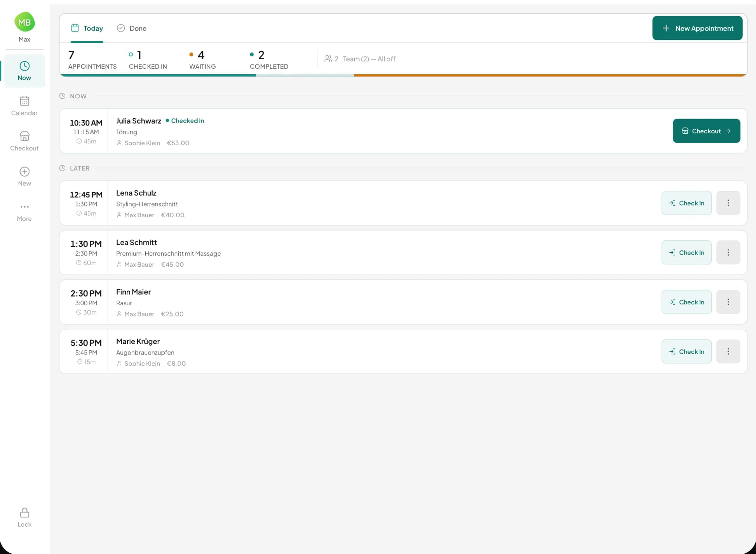Image resolution: width=756 pixels, height=554 pixels.
Task: Open the Now view in sidebar
Action: pyautogui.click(x=24, y=71)
